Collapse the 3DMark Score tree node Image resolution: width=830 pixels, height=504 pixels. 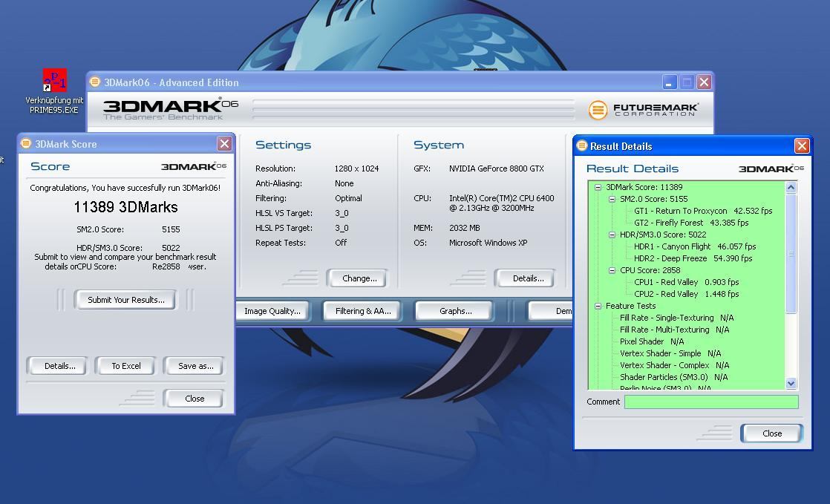tap(598, 187)
